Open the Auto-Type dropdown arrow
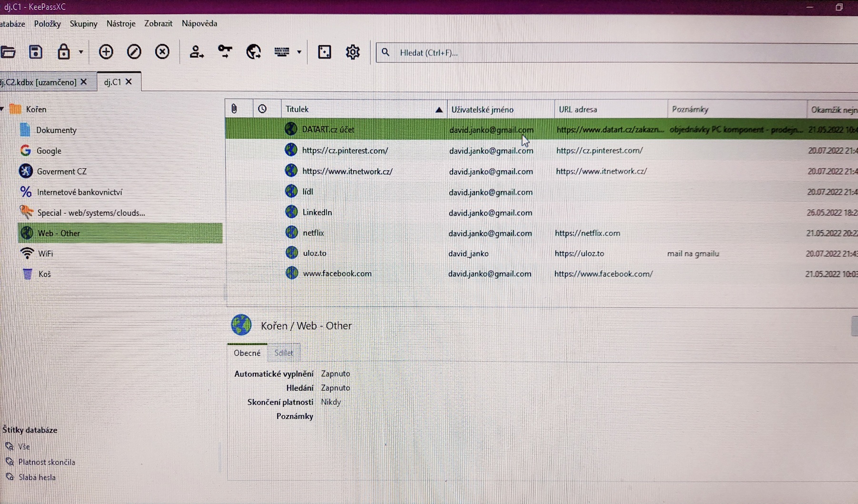Viewport: 858px width, 504px height. point(299,52)
